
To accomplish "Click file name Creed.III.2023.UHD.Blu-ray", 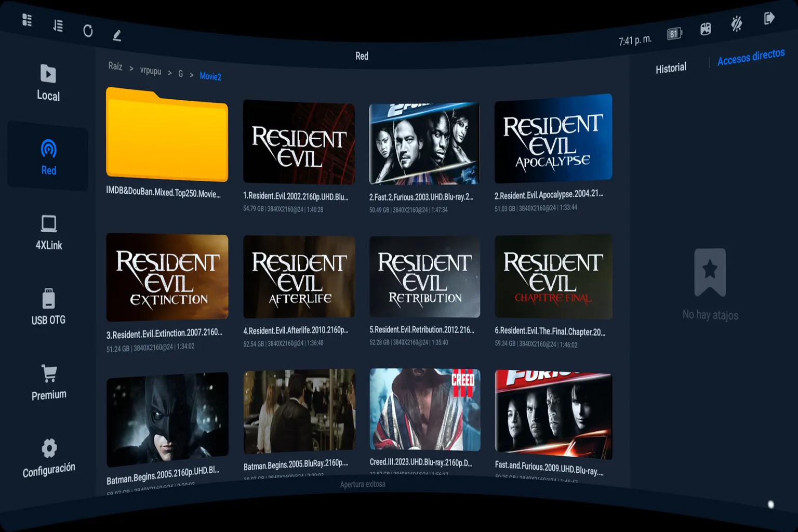I will (421, 462).
